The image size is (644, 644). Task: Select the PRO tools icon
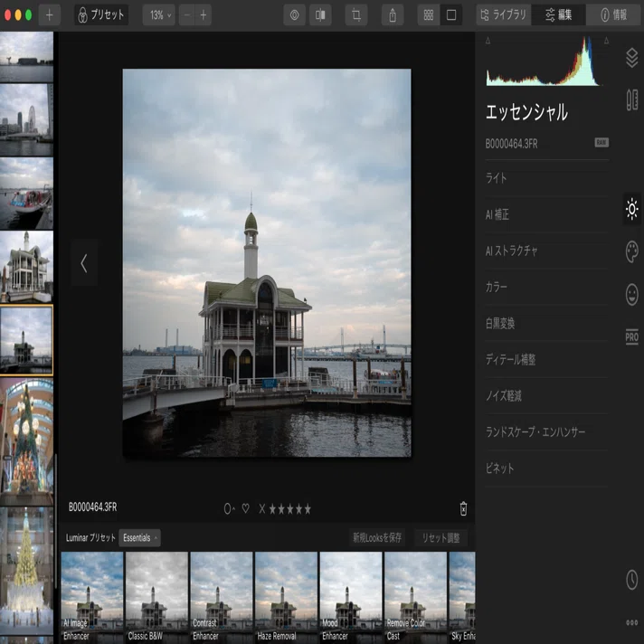pyautogui.click(x=631, y=337)
